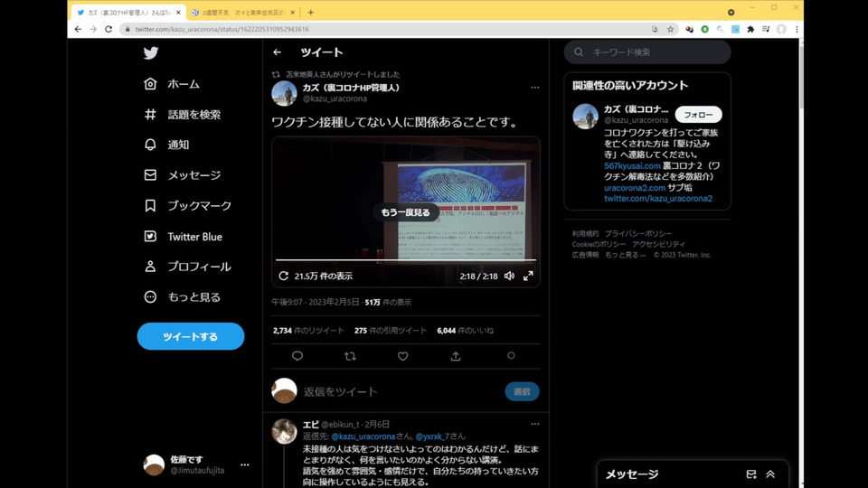This screenshot has height=488, width=868.
Task: Click もう一度見る to replay video
Action: (405, 212)
